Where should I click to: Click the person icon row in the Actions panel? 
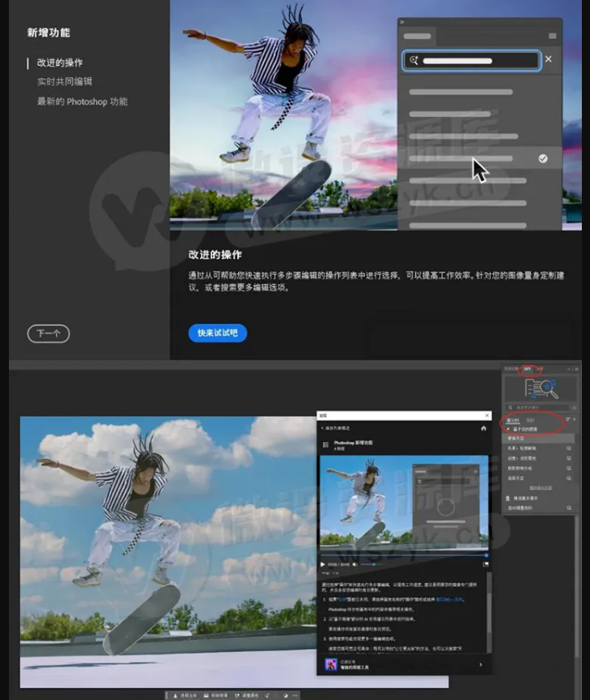click(523, 498)
